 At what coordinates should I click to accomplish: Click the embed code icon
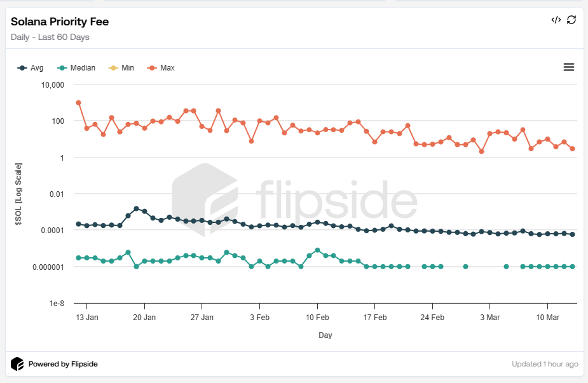coord(556,20)
